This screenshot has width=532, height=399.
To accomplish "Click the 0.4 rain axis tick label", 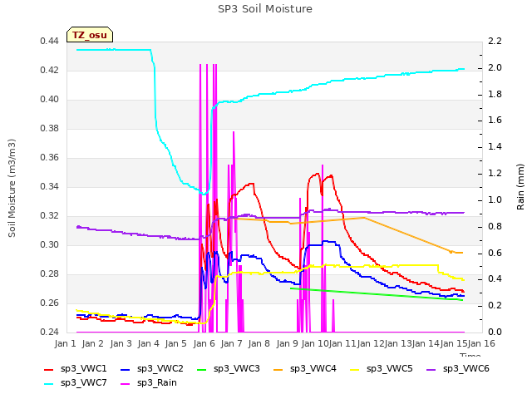I will pyautogui.click(x=495, y=279).
